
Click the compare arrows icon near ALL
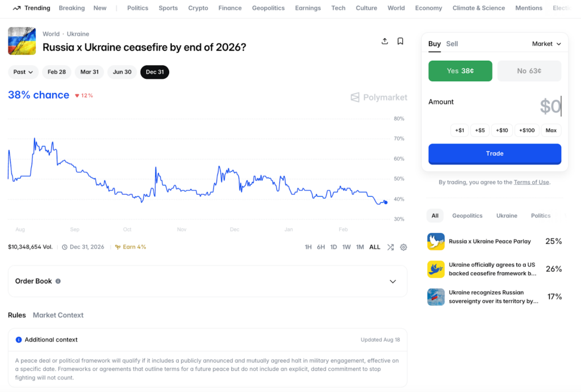390,247
